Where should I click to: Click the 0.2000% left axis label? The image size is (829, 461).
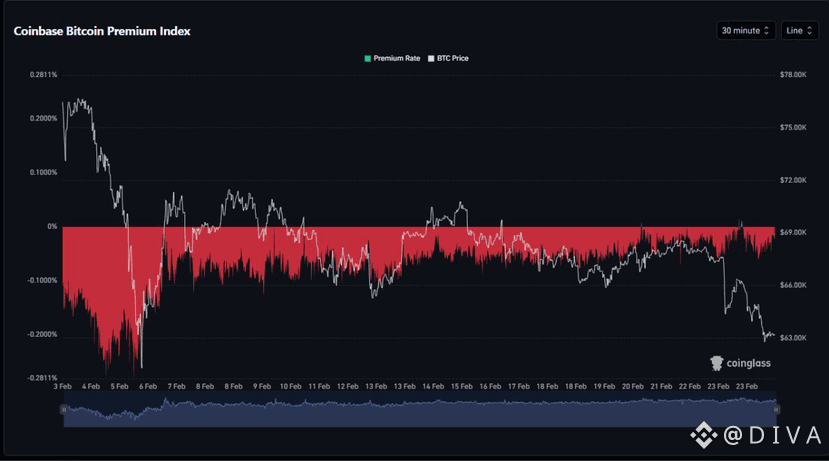(43, 118)
